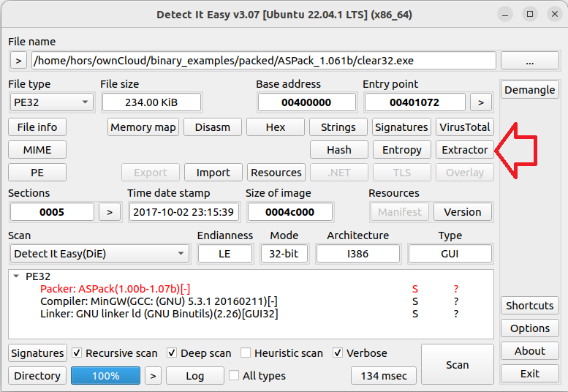Open File info

coord(37,127)
